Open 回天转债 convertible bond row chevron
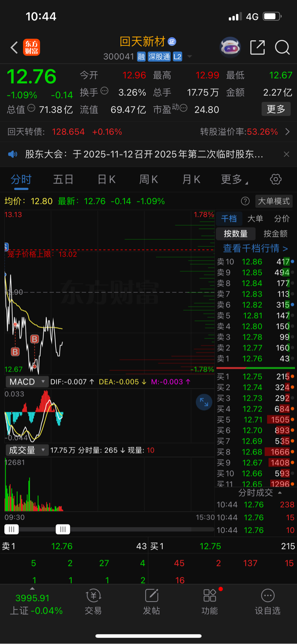This screenshot has height=644, width=297. [x=287, y=132]
